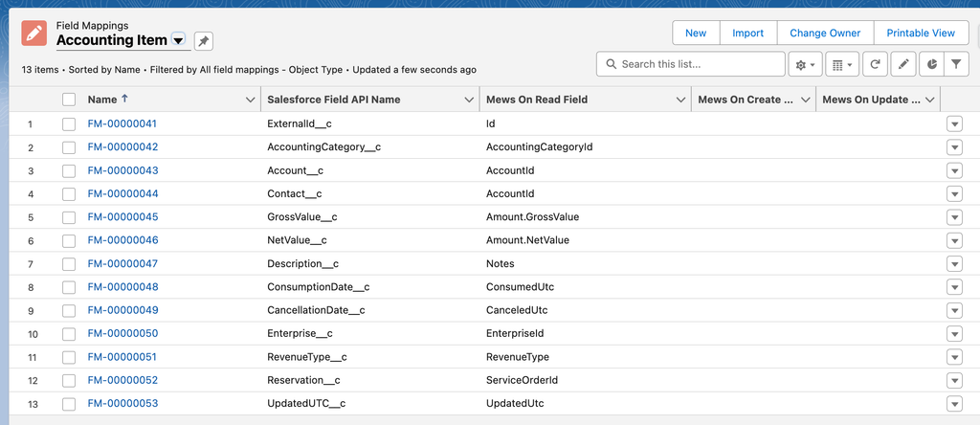
Task: Click the New button
Action: (696, 34)
